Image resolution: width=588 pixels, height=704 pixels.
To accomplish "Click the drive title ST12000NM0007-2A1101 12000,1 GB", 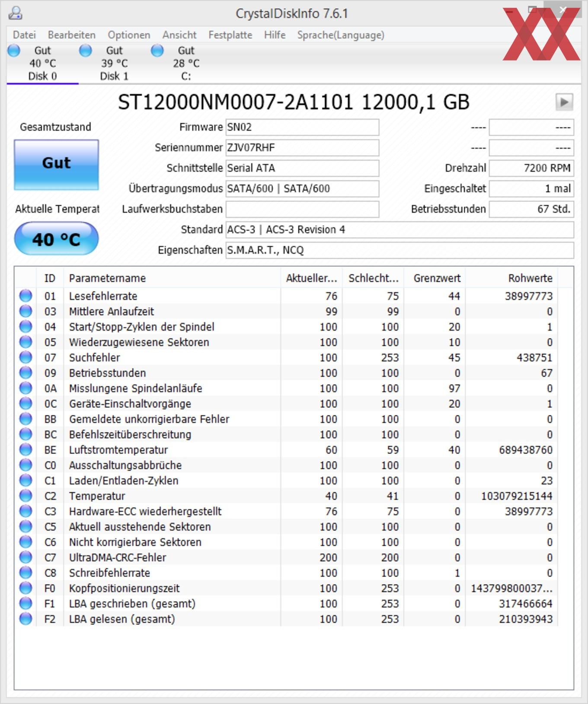I will [294, 102].
